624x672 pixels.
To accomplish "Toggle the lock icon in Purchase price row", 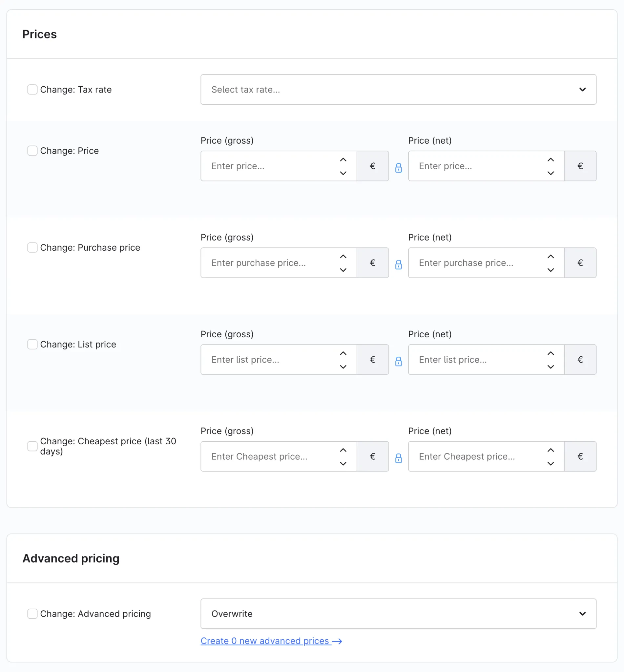I will coord(398,265).
